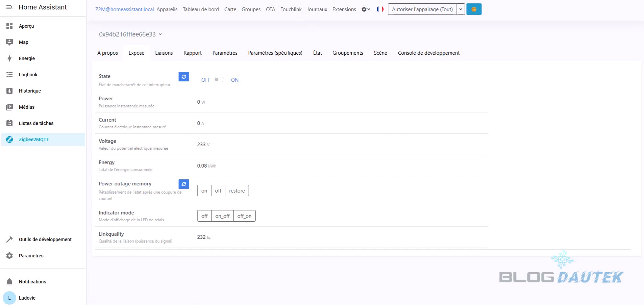The width and height of the screenshot is (644, 305).
Task: Open Zigbee2MQTT in the sidebar
Action: click(34, 139)
